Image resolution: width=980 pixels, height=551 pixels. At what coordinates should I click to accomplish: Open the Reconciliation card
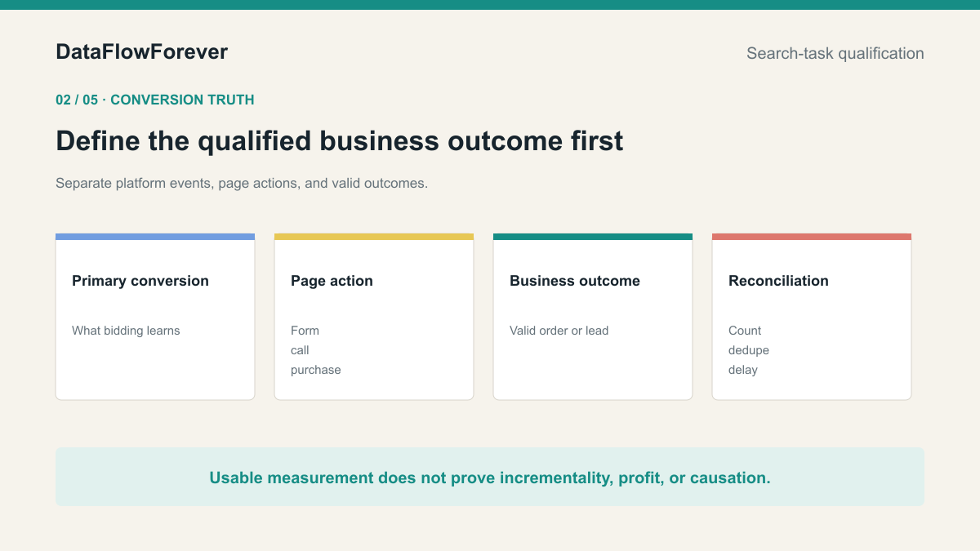pos(812,317)
